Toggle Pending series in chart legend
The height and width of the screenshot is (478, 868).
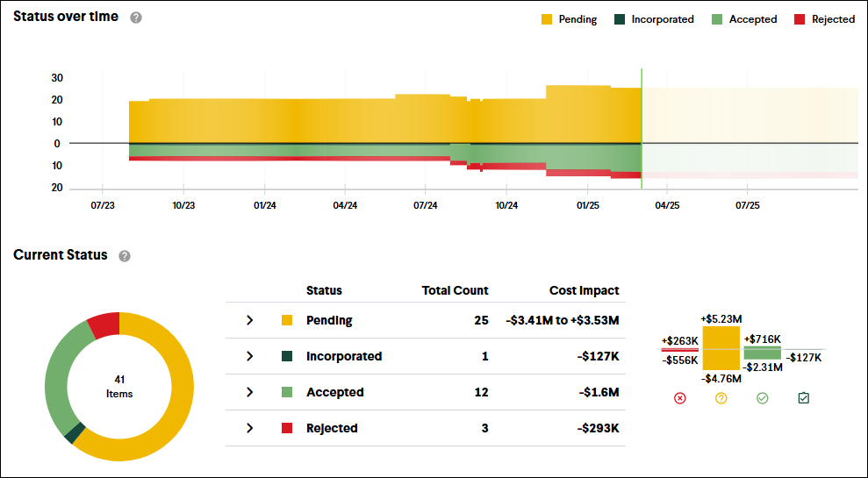569,19
